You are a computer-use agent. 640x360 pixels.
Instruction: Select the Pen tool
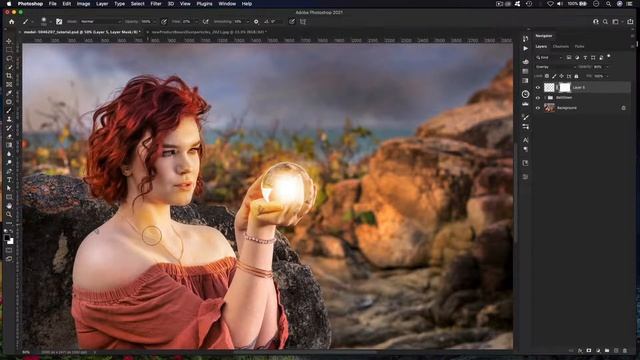click(9, 171)
